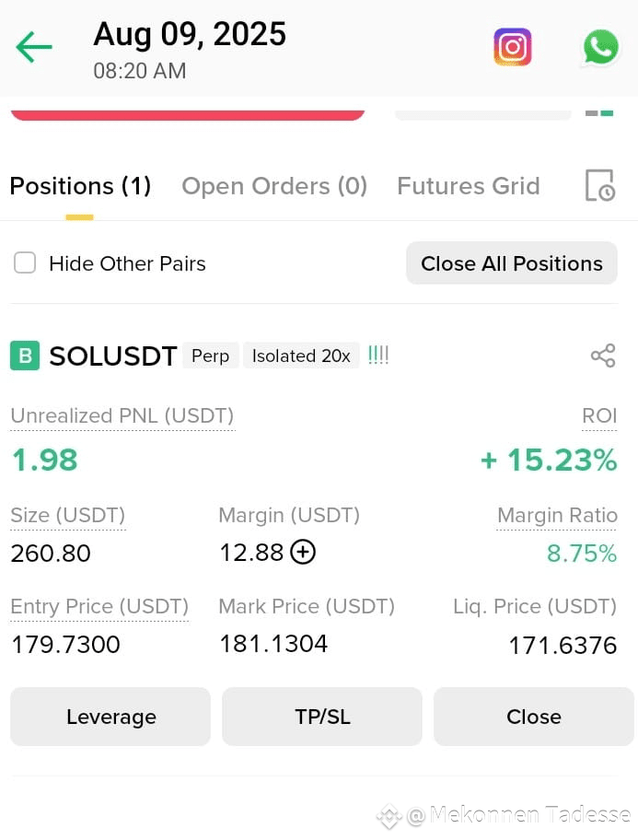Screen dimensions: 638x840
Task: Tap the green ADL indicator bars
Action: tap(378, 356)
